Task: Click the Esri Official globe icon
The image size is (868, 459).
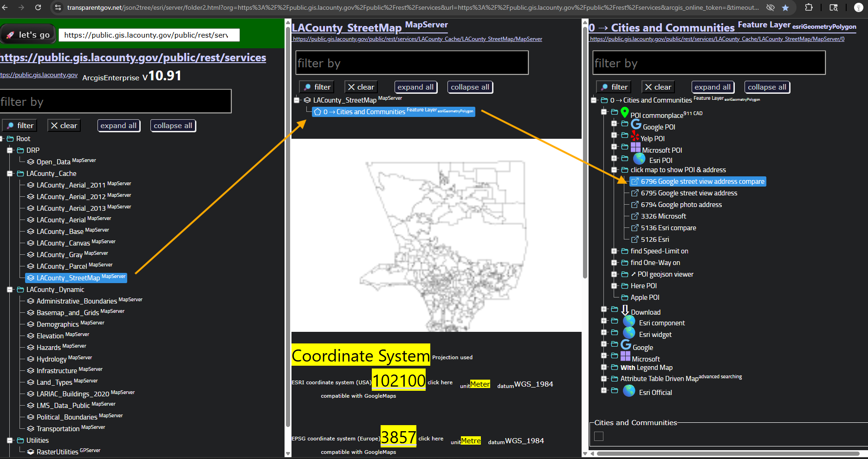Action: (x=629, y=391)
